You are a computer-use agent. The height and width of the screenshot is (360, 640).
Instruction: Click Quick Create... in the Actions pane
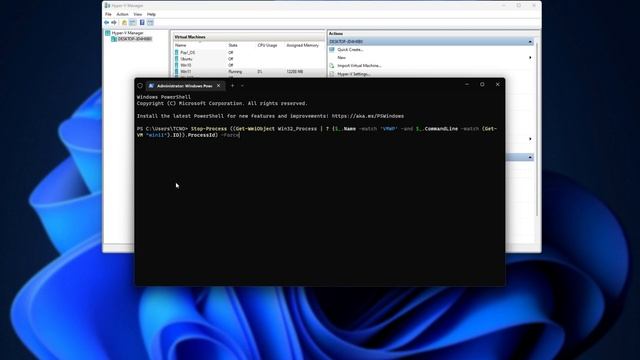pos(350,49)
